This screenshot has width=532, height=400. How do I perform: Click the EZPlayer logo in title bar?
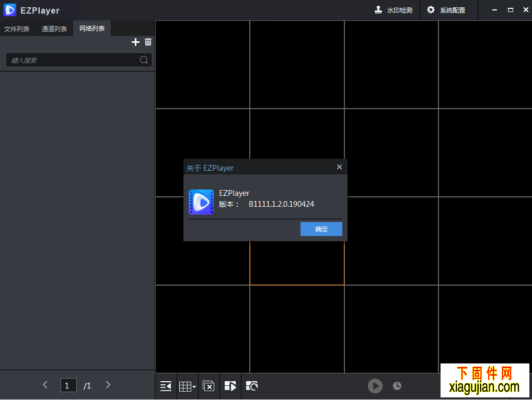(x=10, y=10)
